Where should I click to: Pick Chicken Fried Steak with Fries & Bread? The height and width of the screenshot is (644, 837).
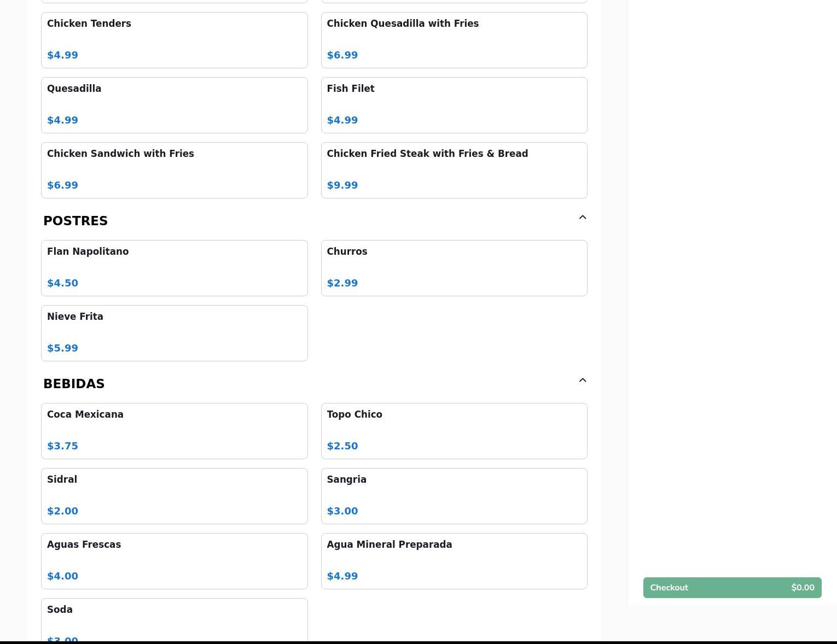(454, 170)
